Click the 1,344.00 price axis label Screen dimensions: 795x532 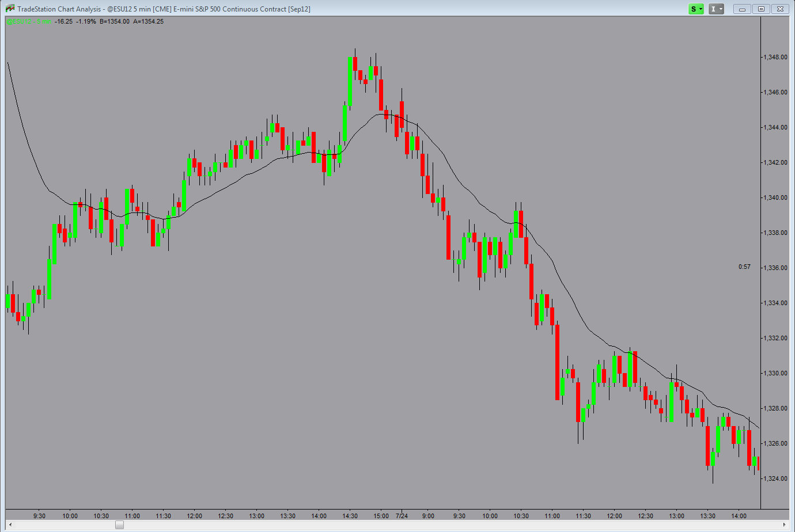tap(775, 127)
